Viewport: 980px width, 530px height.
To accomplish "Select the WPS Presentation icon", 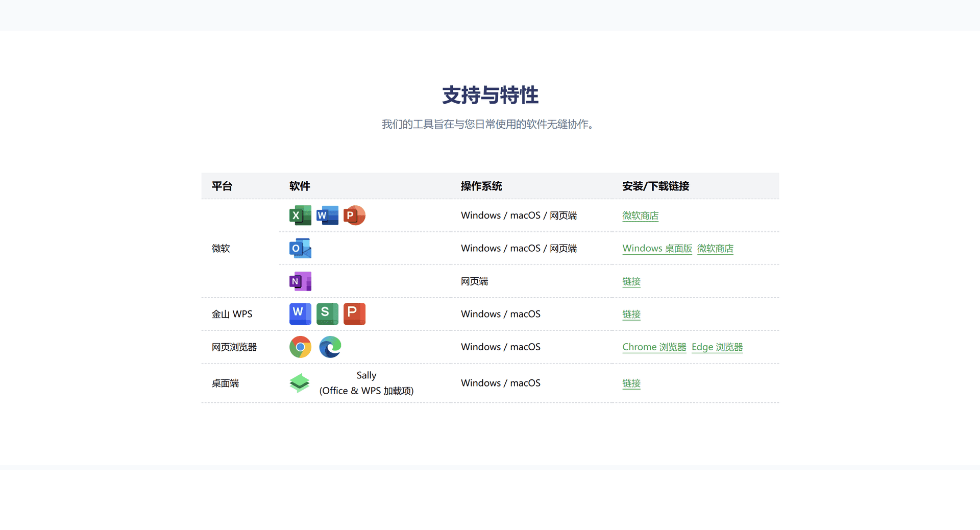I will coord(354,314).
